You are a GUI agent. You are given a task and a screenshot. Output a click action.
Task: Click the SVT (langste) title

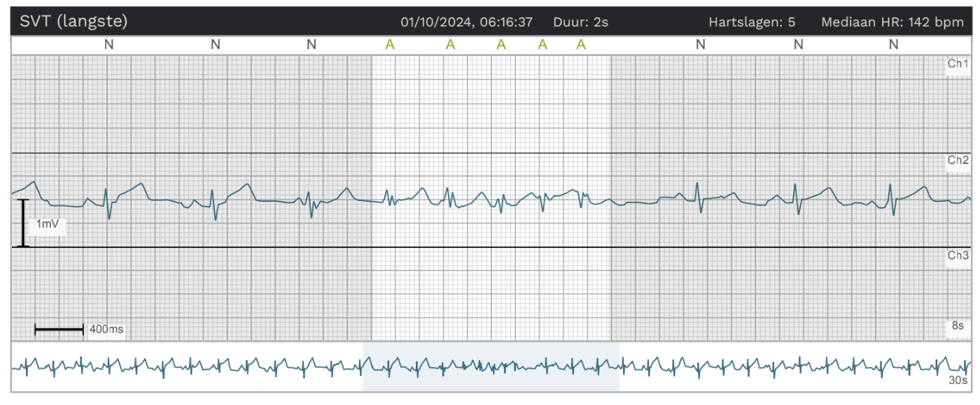pyautogui.click(x=73, y=21)
